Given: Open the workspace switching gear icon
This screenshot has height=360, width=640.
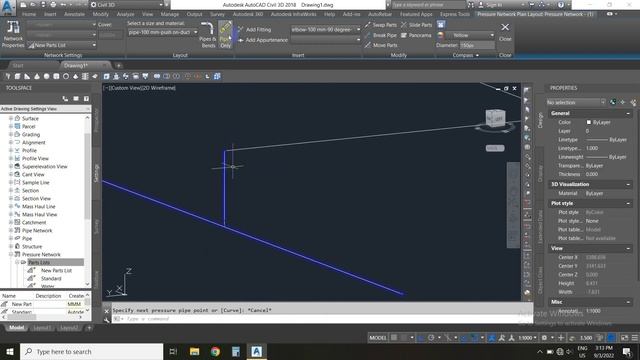Looking at the screenshot, I should pos(544,338).
